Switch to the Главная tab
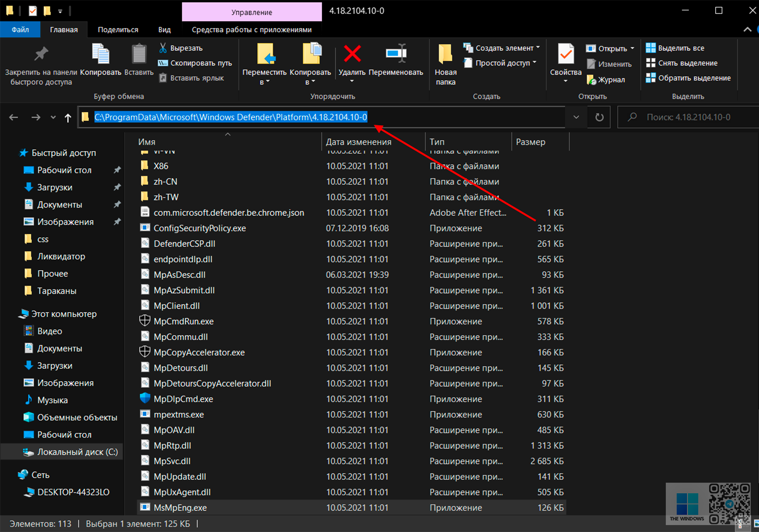This screenshot has height=532, width=759. click(x=64, y=30)
